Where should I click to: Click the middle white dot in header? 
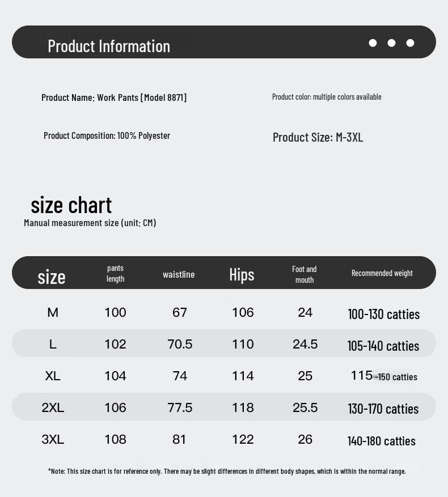point(391,43)
